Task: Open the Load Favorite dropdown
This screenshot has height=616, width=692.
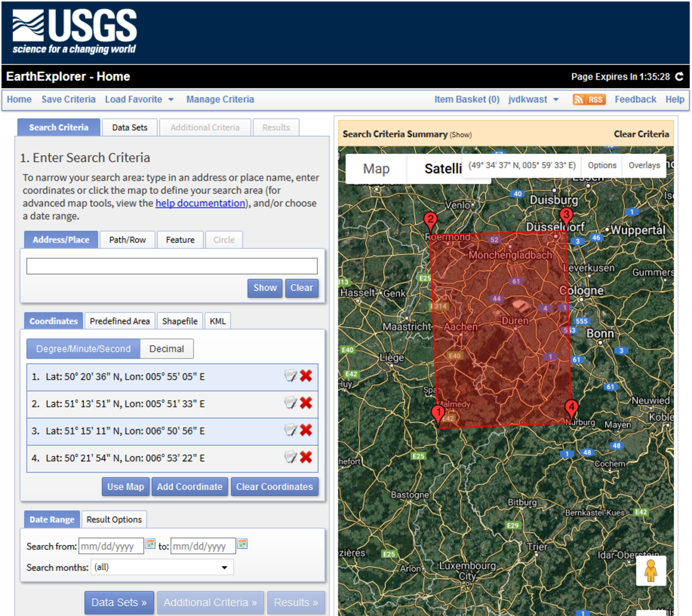Action: [139, 99]
